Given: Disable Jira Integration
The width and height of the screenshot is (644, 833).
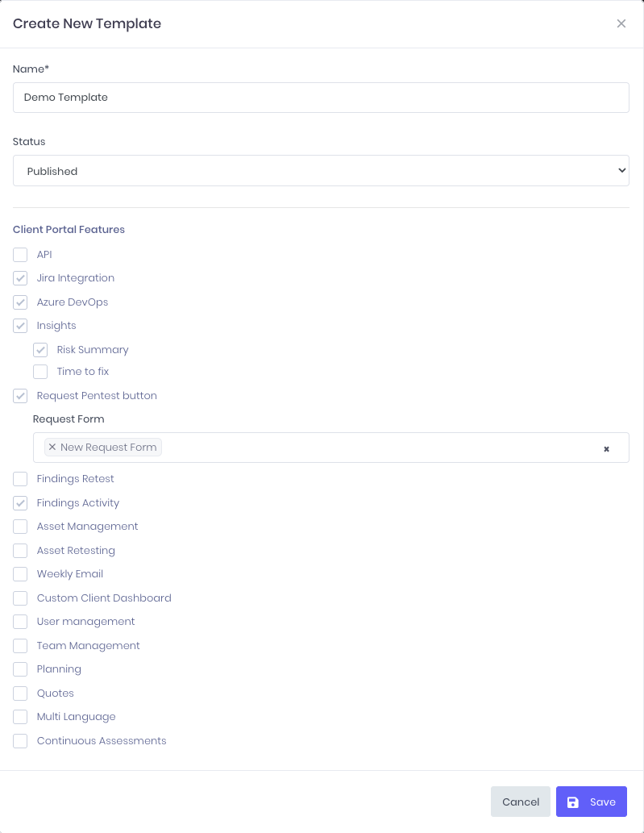Looking at the screenshot, I should [x=20, y=278].
